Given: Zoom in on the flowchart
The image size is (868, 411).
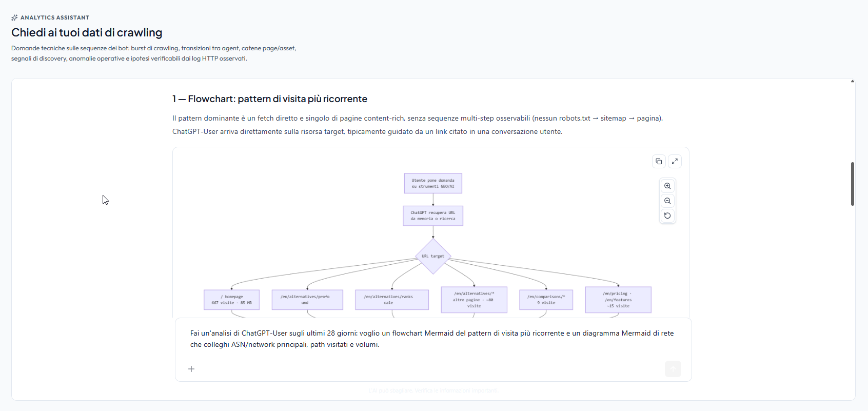Looking at the screenshot, I should [x=667, y=186].
